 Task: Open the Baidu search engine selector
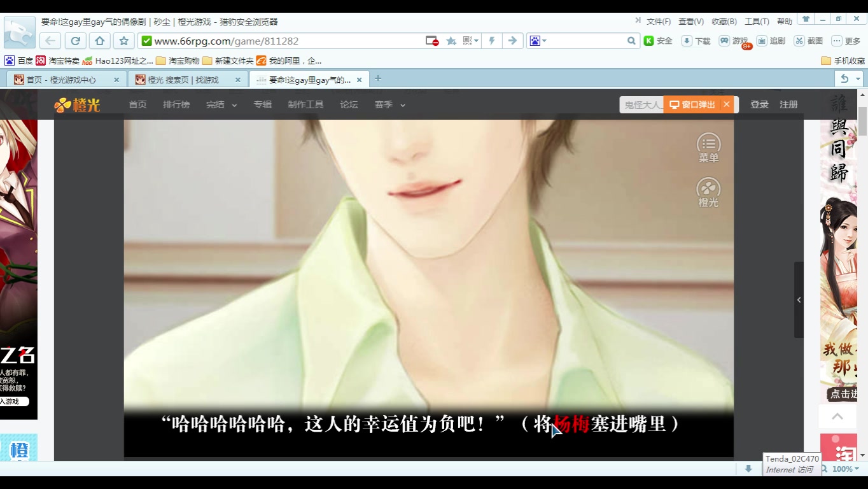coord(538,41)
